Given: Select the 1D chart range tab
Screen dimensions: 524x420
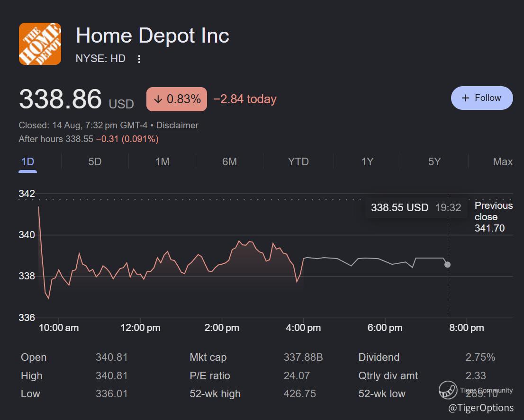Looking at the screenshot, I should (x=28, y=162).
